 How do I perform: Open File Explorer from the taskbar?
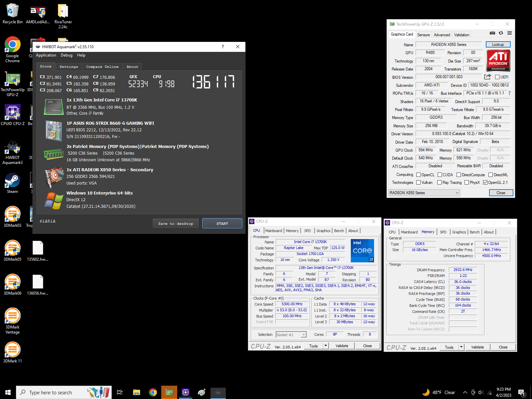(136, 392)
